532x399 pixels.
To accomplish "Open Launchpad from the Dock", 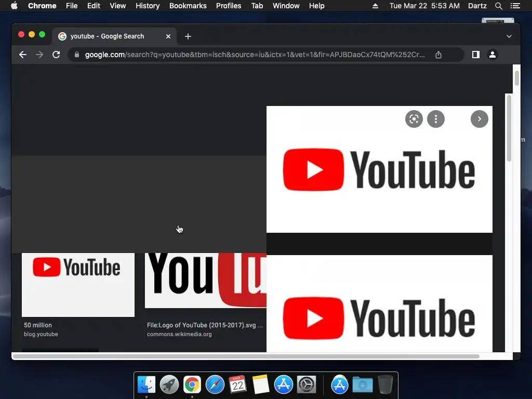I will [169, 385].
